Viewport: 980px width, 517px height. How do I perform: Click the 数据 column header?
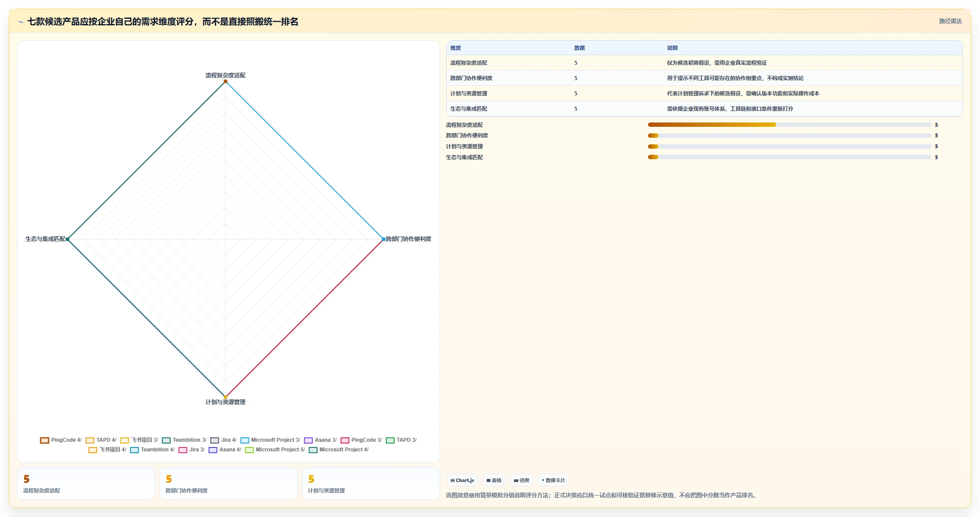coord(579,48)
